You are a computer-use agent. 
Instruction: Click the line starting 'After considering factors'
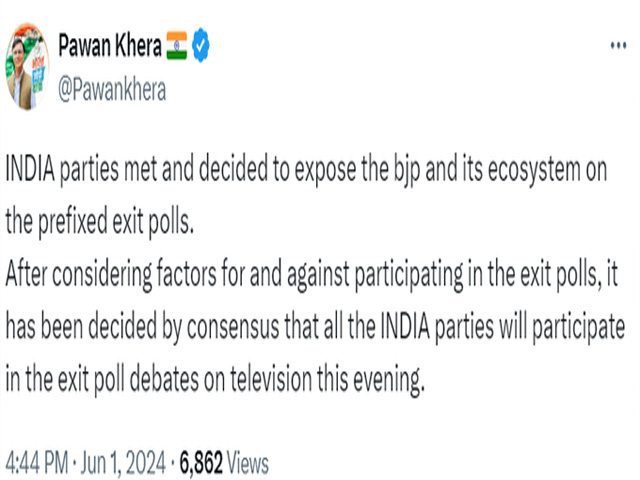[312, 275]
